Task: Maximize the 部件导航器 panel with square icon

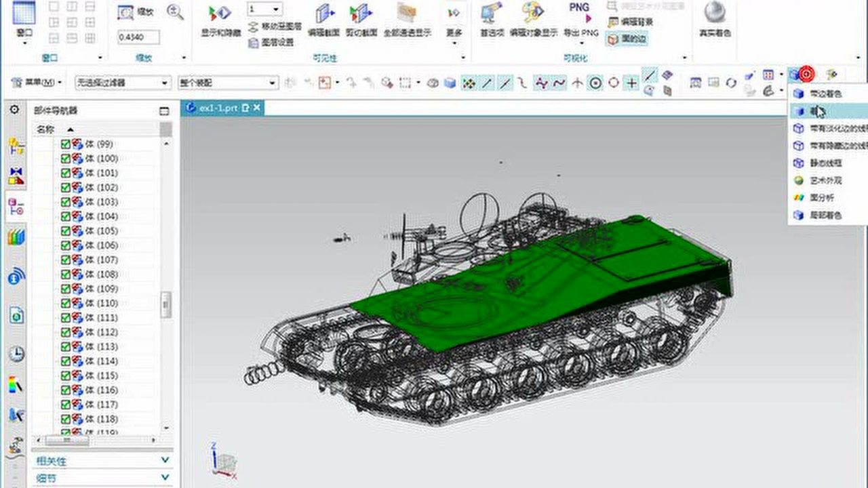Action: coord(164,110)
